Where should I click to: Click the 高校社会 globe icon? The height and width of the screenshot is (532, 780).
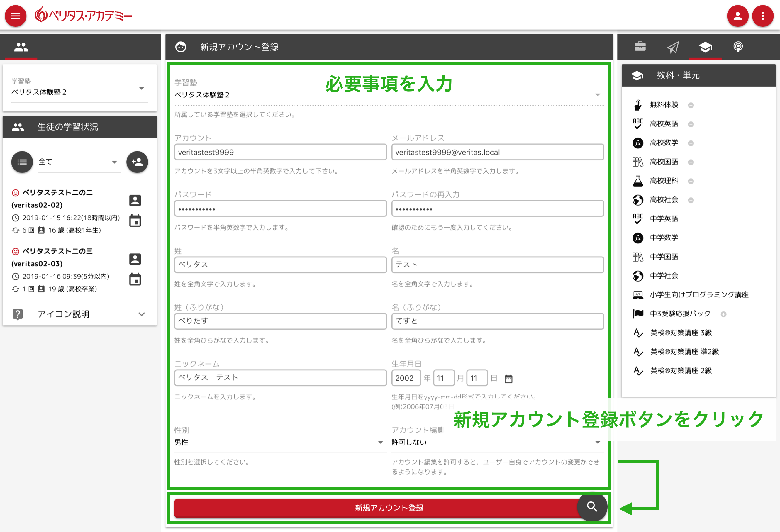638,200
